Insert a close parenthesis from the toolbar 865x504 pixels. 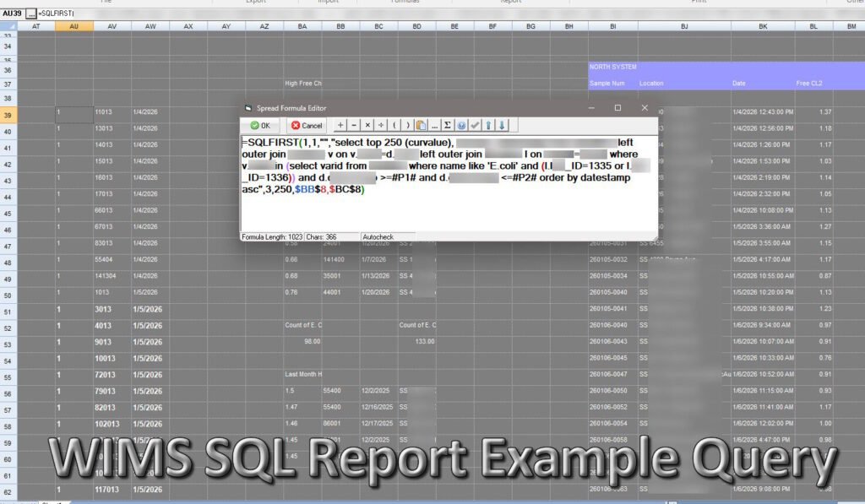[408, 126]
